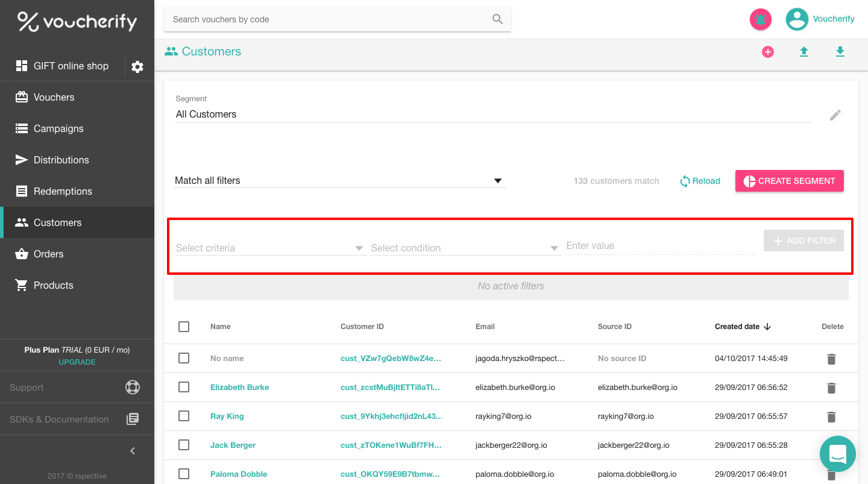Open the Redemptions sidebar item

pos(63,191)
